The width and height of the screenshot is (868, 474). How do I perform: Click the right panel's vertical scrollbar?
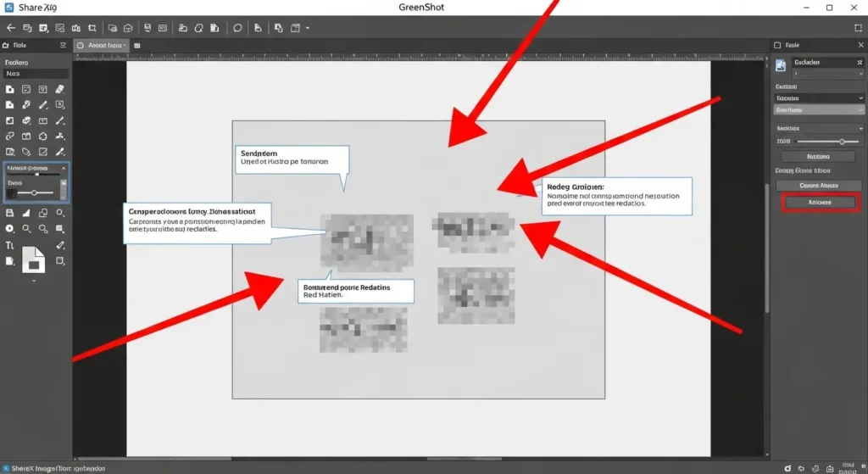coord(767,248)
